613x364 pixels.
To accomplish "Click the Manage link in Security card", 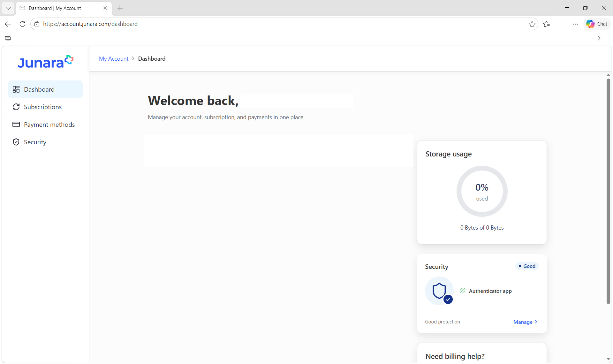I will (x=526, y=322).
